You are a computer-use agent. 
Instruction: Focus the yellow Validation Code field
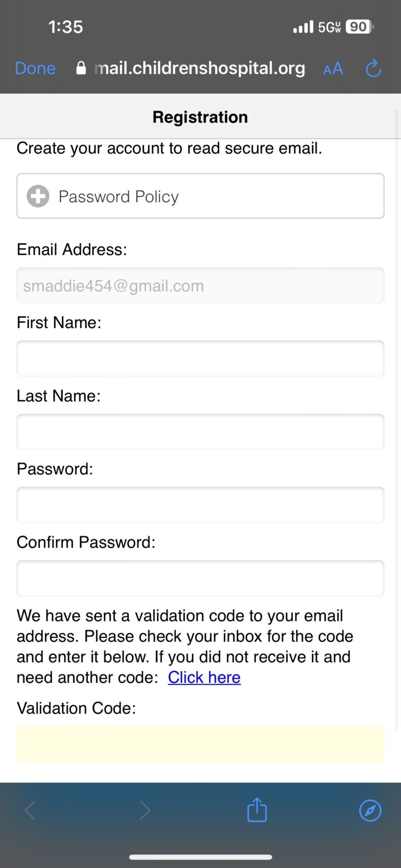tap(200, 744)
